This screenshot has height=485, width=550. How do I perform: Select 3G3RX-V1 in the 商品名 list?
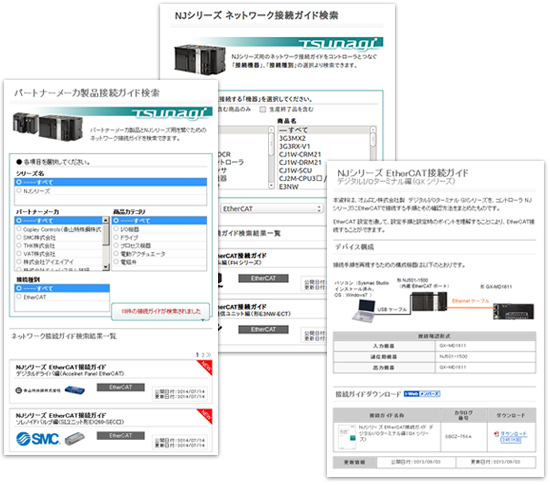(295, 146)
